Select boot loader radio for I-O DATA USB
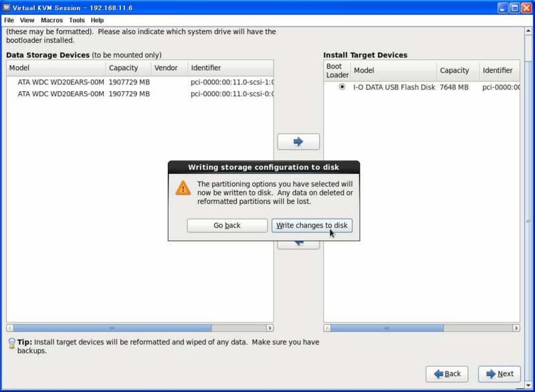Screen dimensions: 535x392 point(342,87)
